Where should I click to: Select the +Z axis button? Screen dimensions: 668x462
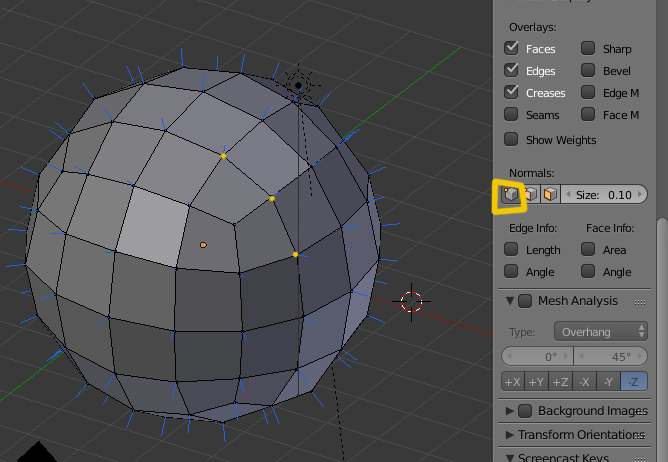(561, 381)
